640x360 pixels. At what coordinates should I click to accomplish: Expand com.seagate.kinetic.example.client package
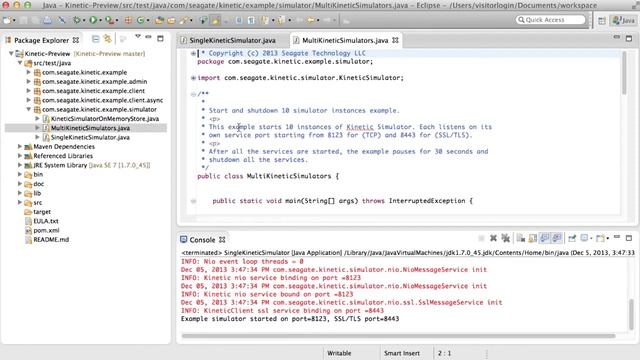pyautogui.click(x=29, y=91)
